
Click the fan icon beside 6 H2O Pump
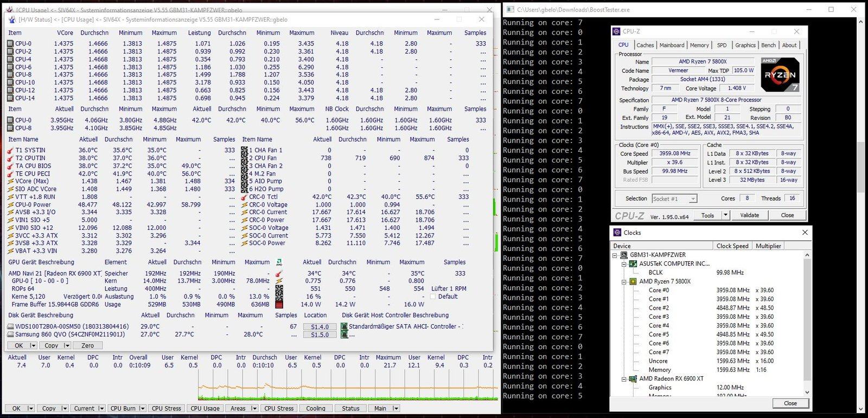(244, 189)
